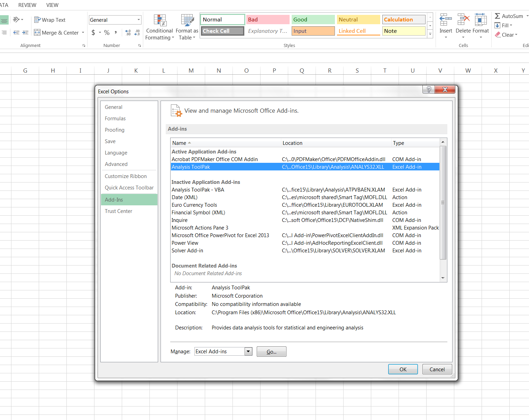This screenshot has height=420, width=529.
Task: Click the Format as Table icon
Action: coord(187,20)
